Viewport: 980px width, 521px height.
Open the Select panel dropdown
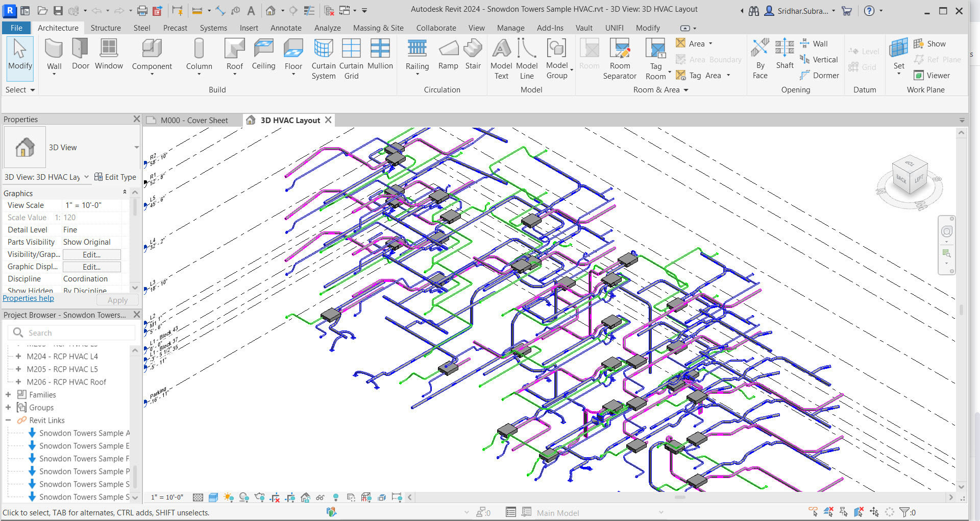(20, 89)
